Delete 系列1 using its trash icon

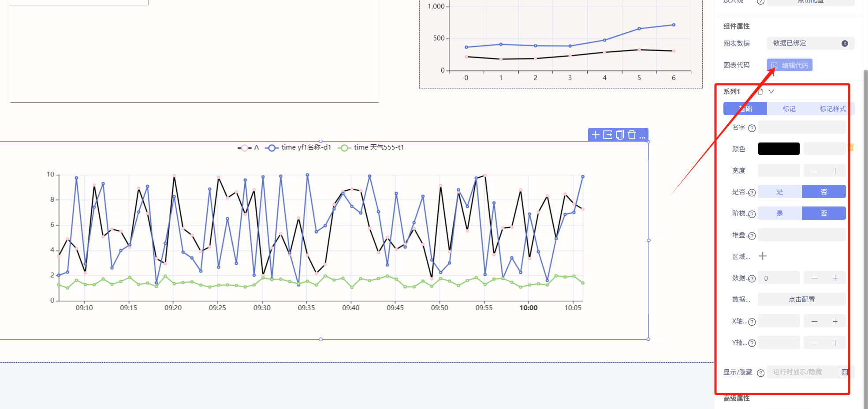tap(760, 92)
